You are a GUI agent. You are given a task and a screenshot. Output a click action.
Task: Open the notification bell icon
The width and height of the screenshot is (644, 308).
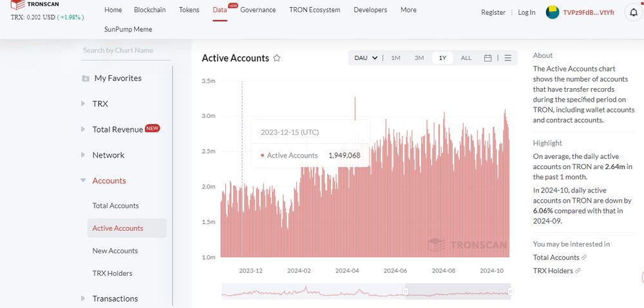click(633, 13)
